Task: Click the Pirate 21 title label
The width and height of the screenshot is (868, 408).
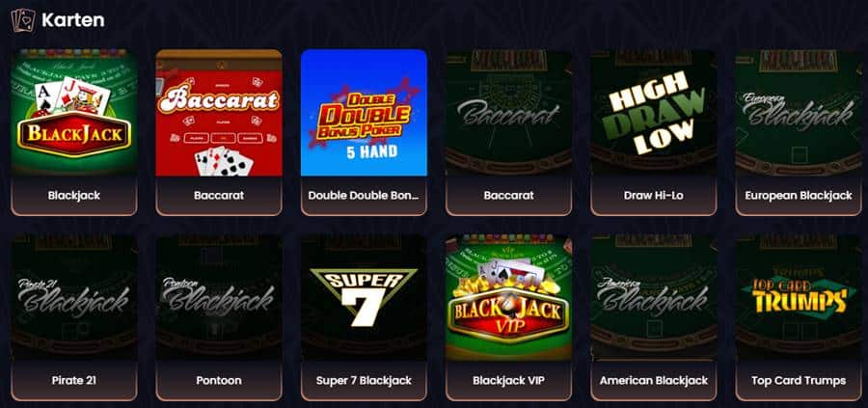Action: click(74, 380)
